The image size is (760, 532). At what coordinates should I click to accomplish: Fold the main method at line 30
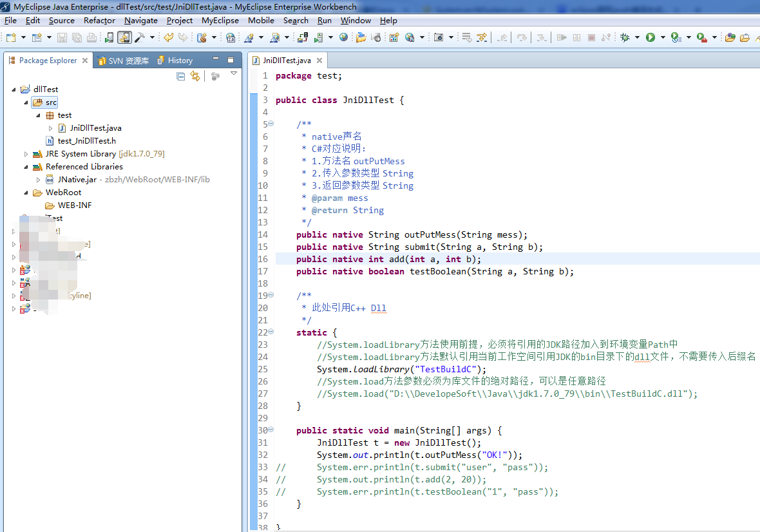click(271, 430)
